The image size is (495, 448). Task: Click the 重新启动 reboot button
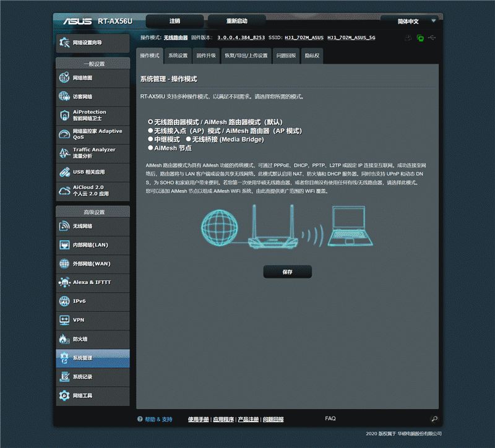click(x=236, y=21)
